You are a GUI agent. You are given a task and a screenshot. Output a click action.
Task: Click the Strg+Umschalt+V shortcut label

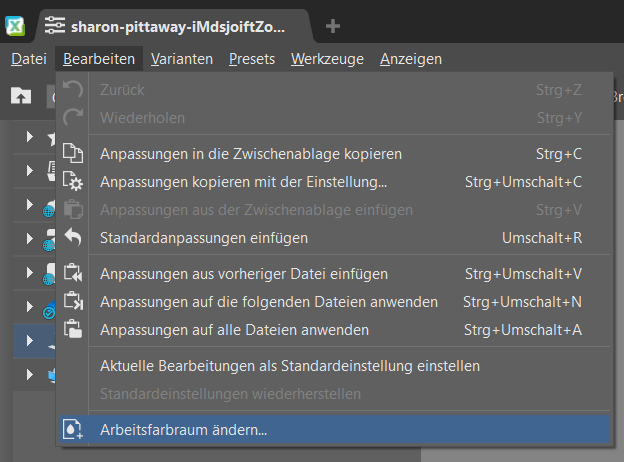523,274
